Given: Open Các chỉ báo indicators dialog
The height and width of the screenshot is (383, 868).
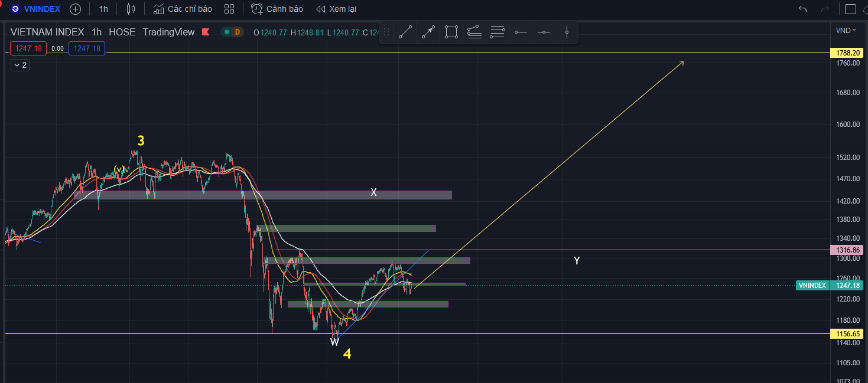Looking at the screenshot, I should (x=183, y=9).
